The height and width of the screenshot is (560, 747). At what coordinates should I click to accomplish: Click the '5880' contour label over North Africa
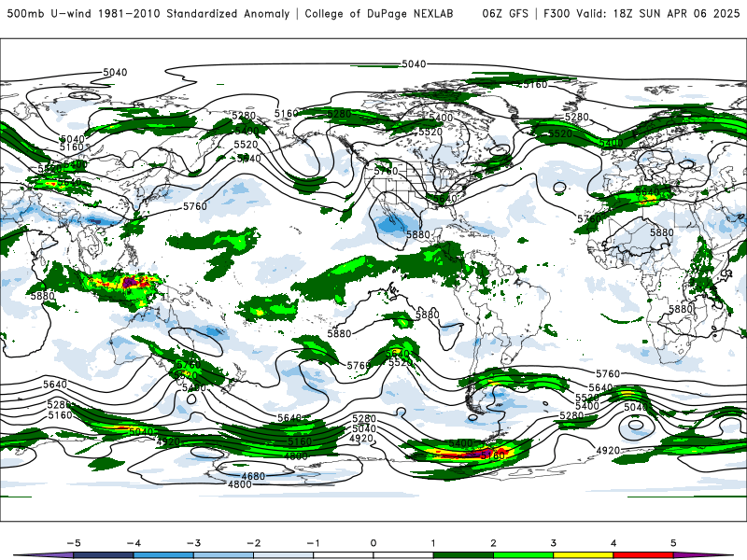click(x=662, y=232)
